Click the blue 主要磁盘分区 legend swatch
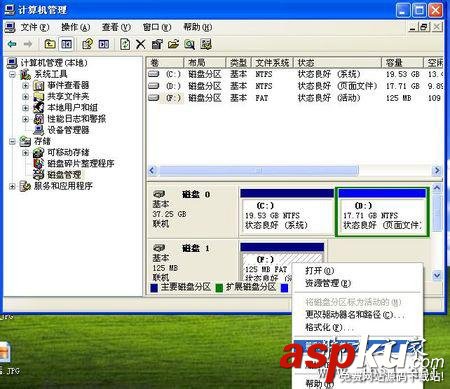The image size is (450, 389). pyautogui.click(x=154, y=288)
